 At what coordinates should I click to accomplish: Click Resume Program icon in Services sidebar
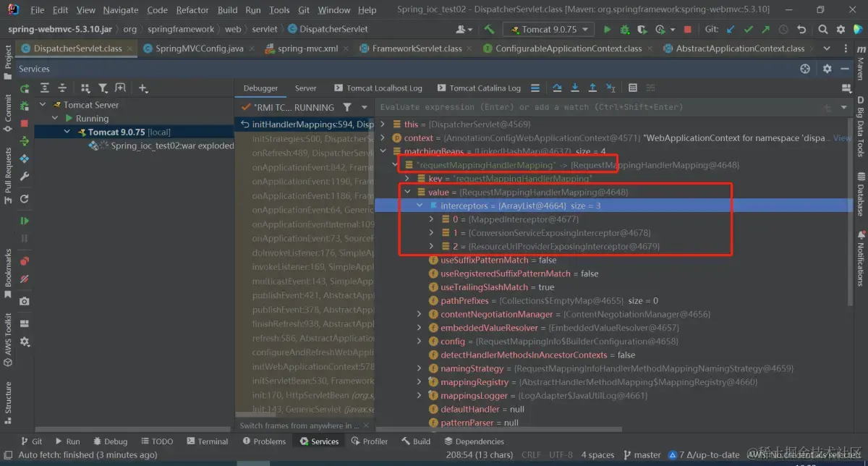click(25, 221)
